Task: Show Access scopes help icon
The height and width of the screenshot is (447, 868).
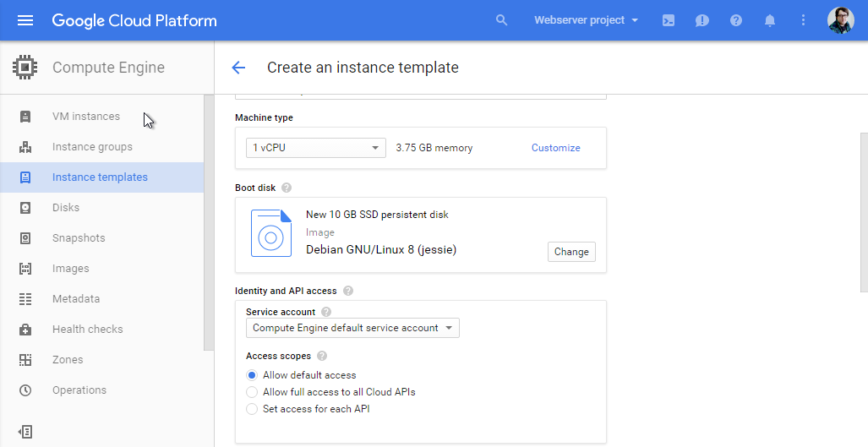Action: click(322, 356)
